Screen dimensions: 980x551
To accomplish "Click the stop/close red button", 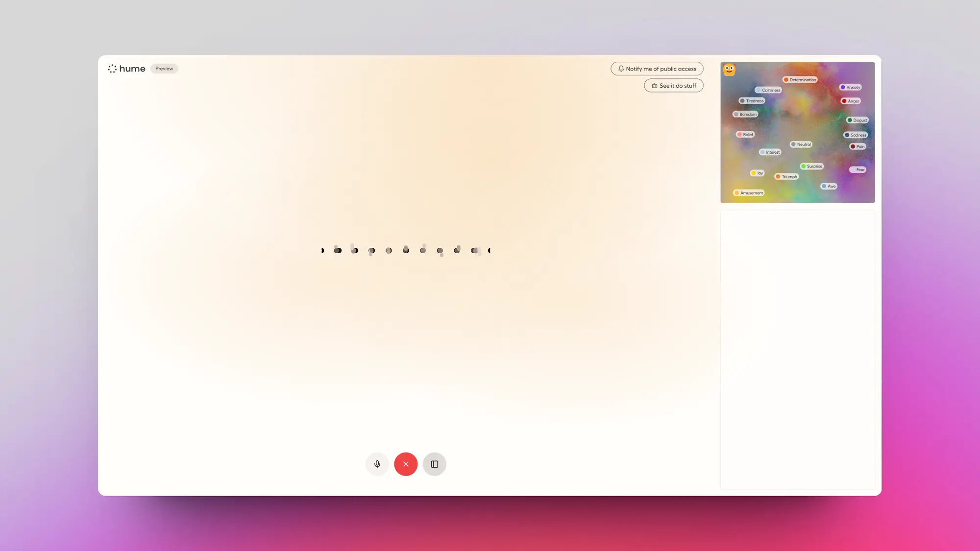I will coord(405,463).
